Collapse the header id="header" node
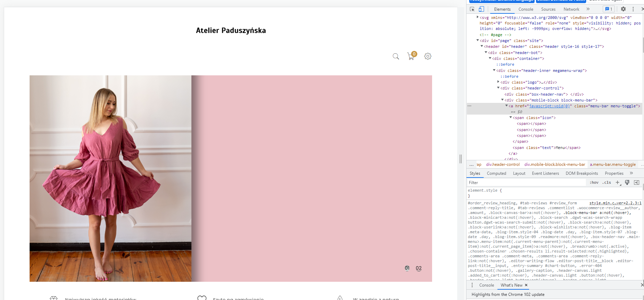This screenshot has width=644, height=300. point(482,46)
